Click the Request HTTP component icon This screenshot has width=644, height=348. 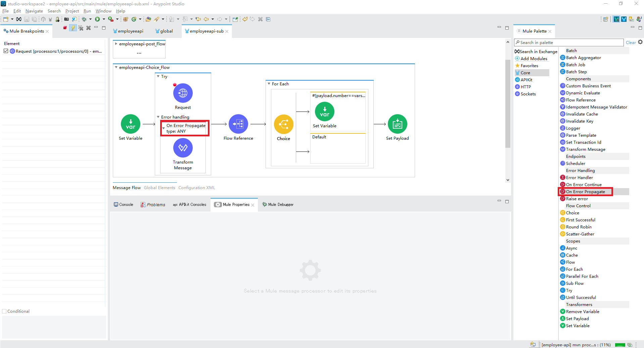(183, 93)
